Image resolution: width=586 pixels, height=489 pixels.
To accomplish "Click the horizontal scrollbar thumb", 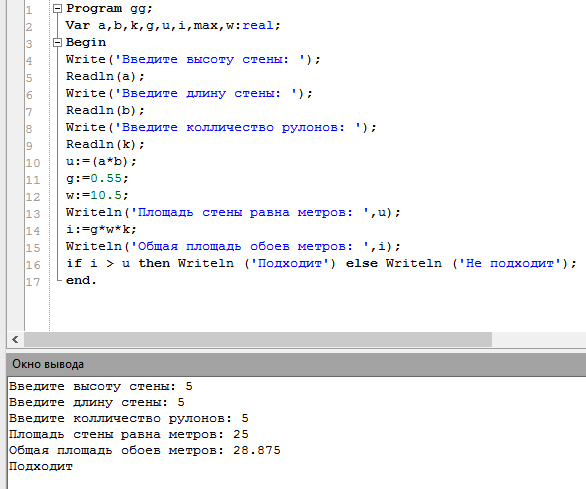I will (258, 339).
